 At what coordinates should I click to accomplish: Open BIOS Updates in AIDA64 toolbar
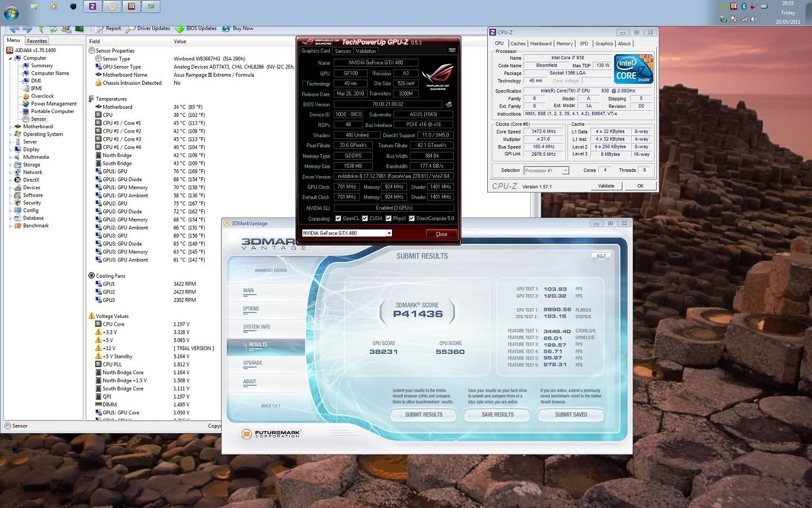click(196, 28)
